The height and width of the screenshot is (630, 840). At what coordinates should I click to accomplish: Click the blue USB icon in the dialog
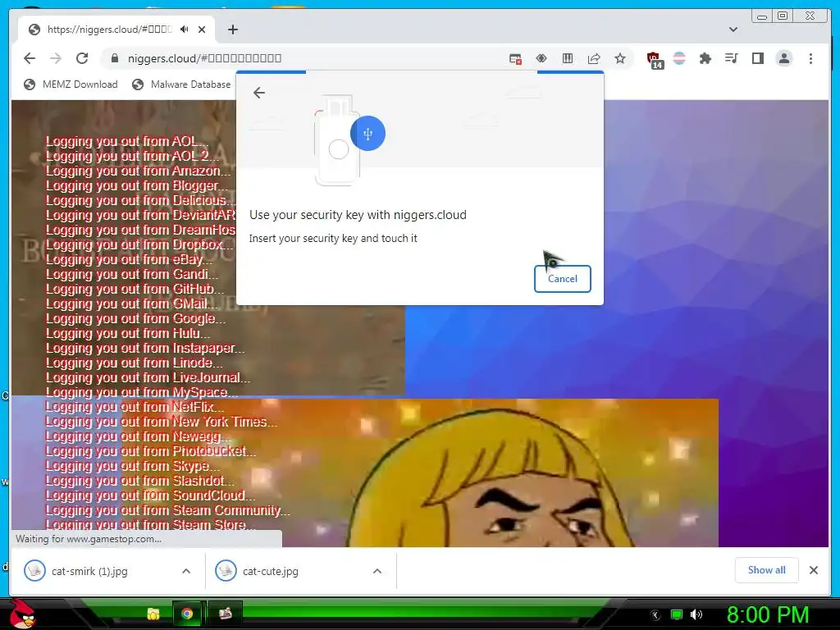(x=367, y=134)
